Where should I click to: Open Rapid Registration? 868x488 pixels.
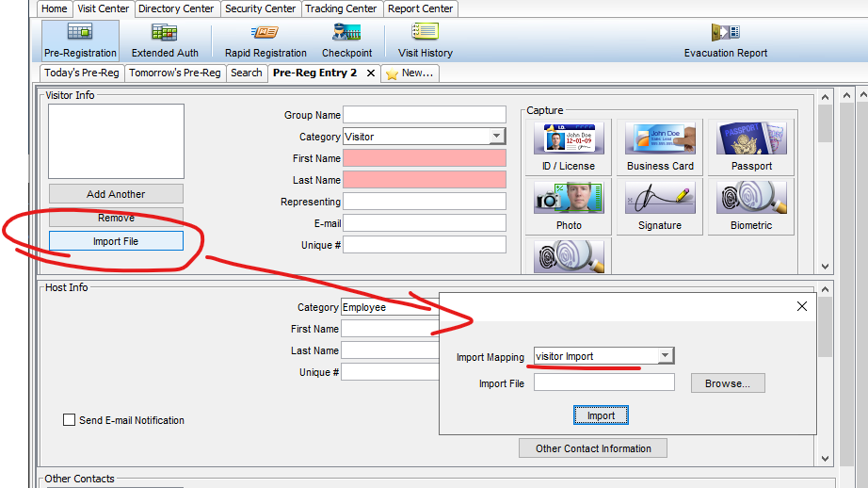tap(265, 40)
